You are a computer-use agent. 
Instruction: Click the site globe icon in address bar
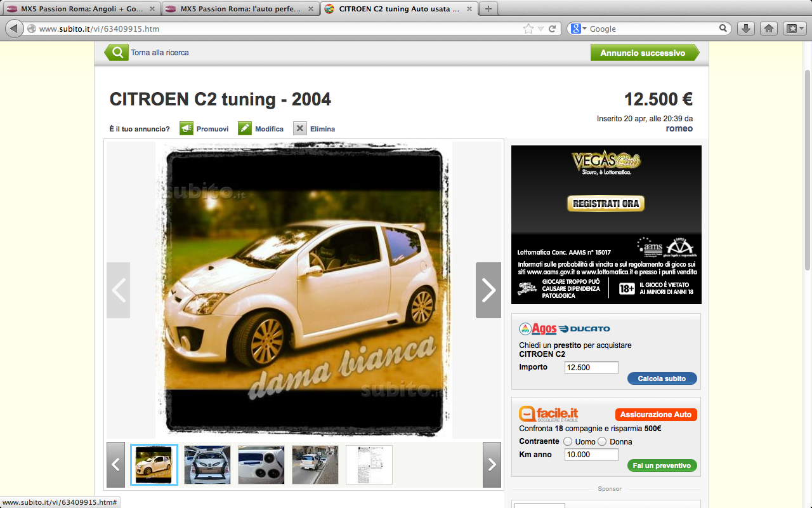pyautogui.click(x=32, y=29)
